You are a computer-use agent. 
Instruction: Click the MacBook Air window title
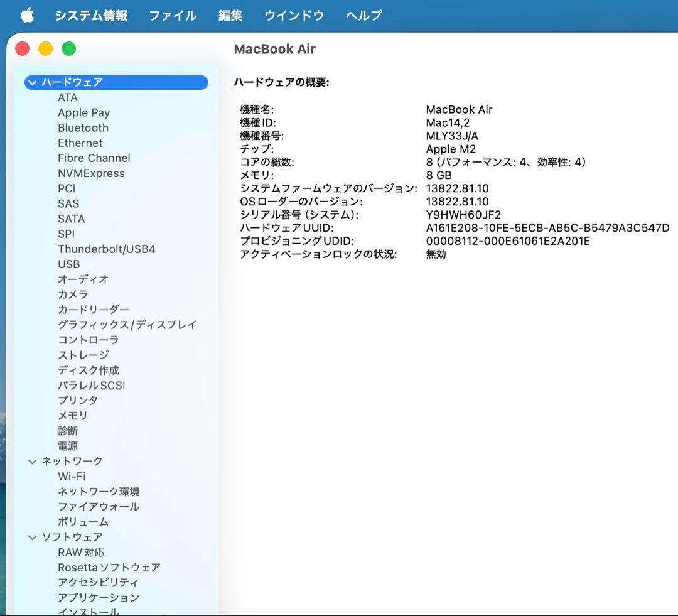point(274,50)
